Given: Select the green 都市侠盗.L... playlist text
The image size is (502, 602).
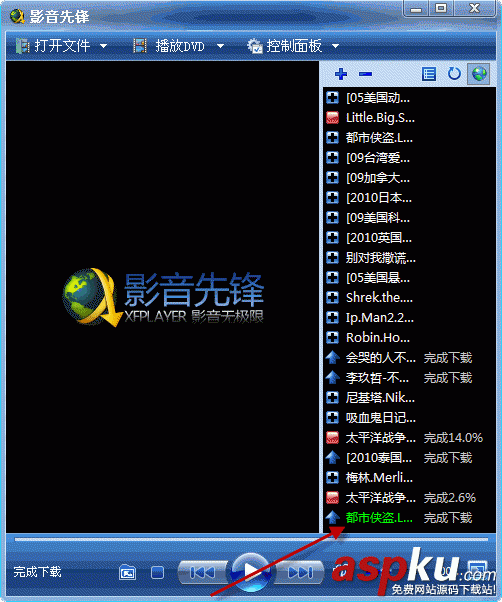Looking at the screenshot, I should tap(379, 518).
